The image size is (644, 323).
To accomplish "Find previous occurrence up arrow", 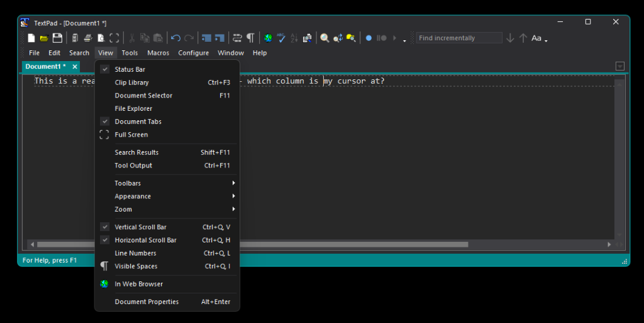I will click(x=523, y=38).
